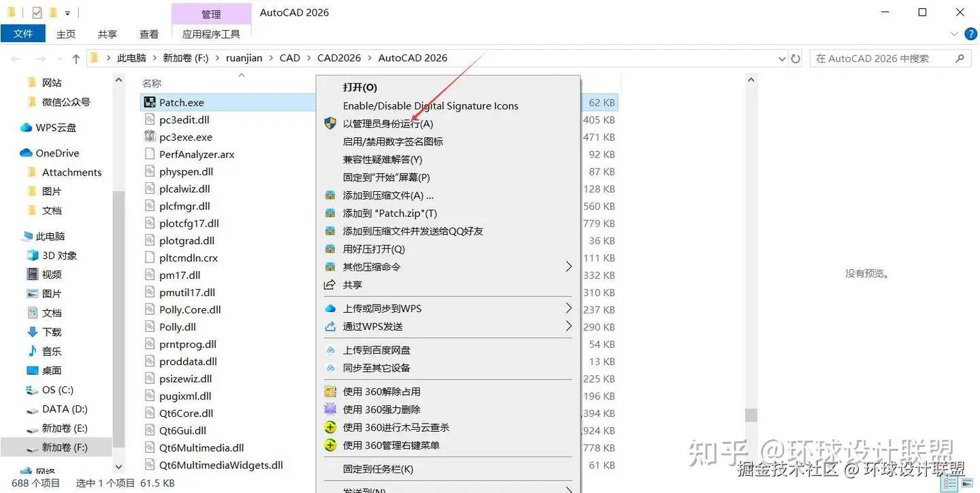
Task: Click the archive icon next to 添加到压缩文件(A)
Action: pos(330,195)
